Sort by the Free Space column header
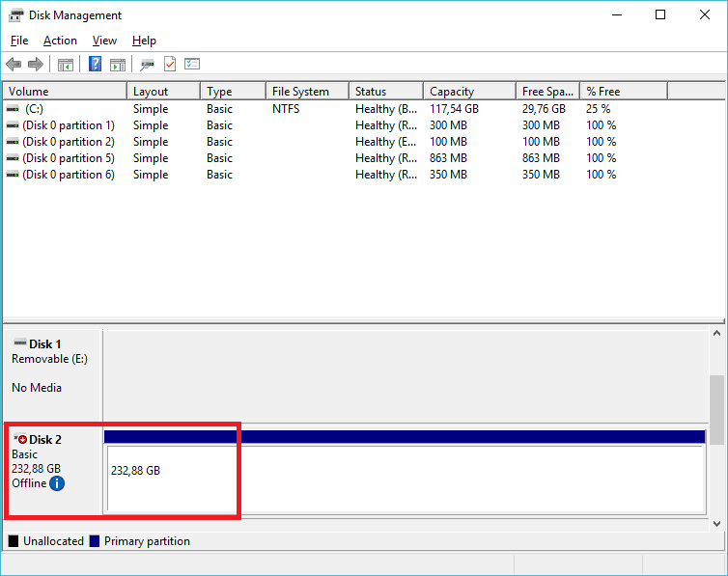728x576 pixels. click(548, 92)
